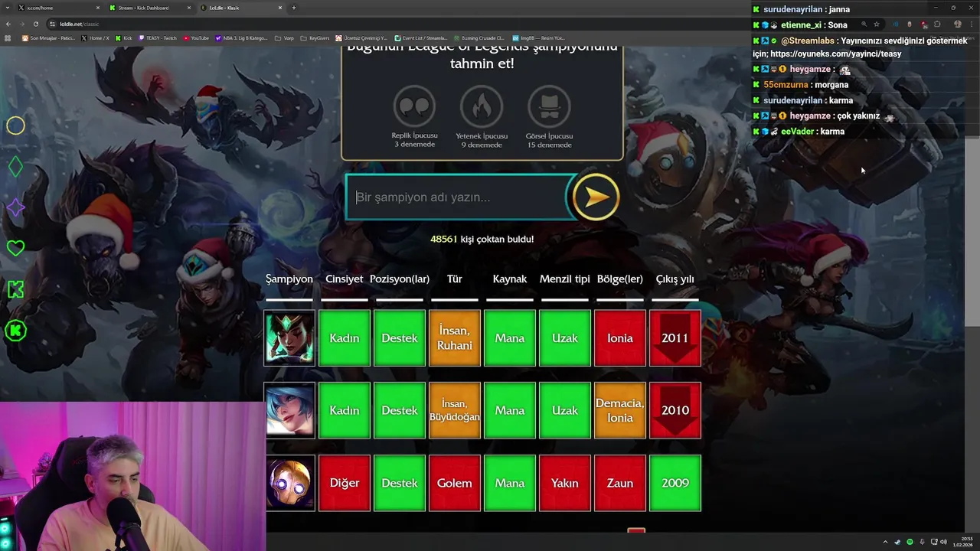The width and height of the screenshot is (980, 551).
Task: Open Spotify icon in the system tray
Action: tap(910, 542)
